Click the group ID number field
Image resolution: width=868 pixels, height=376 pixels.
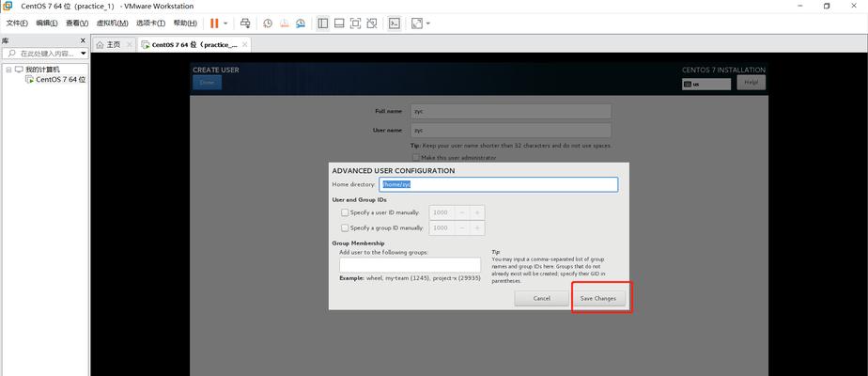(442, 227)
